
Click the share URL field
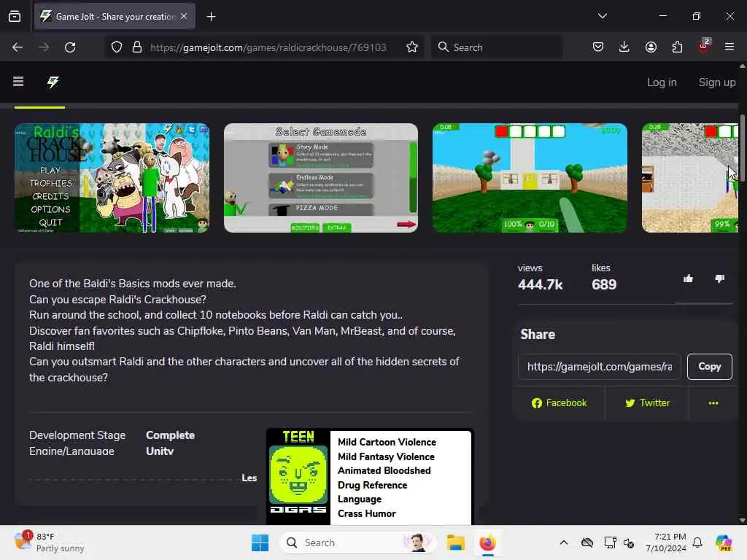600,366
